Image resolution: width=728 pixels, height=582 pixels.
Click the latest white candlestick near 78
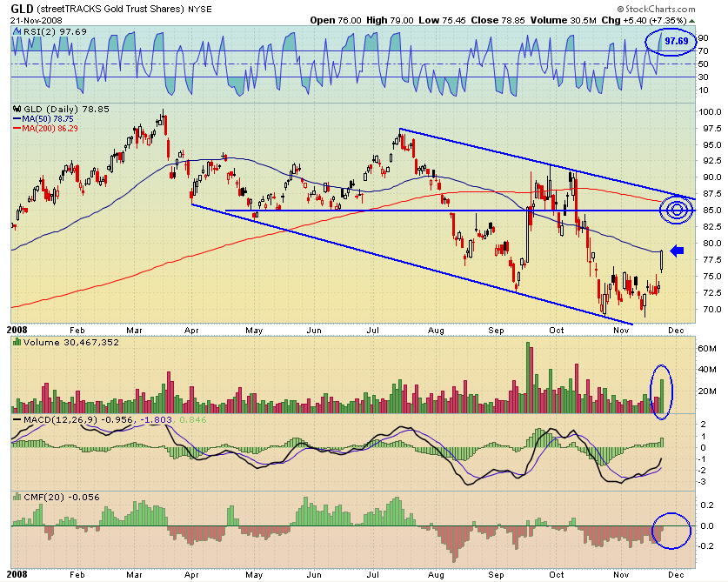pos(662,261)
